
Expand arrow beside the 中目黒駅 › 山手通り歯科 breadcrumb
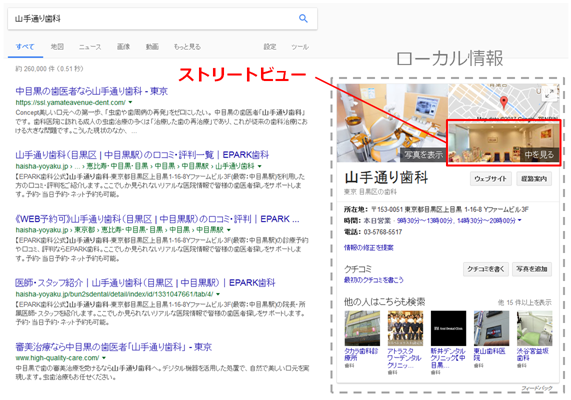point(260,166)
